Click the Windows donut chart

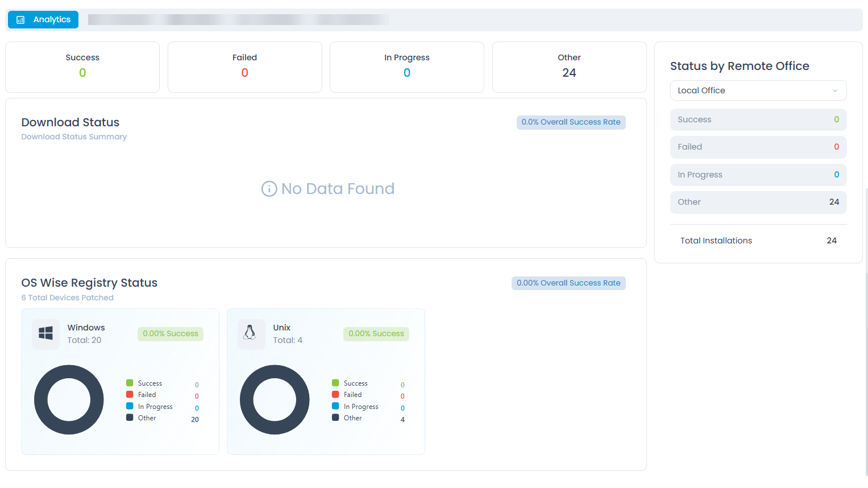[x=69, y=400]
